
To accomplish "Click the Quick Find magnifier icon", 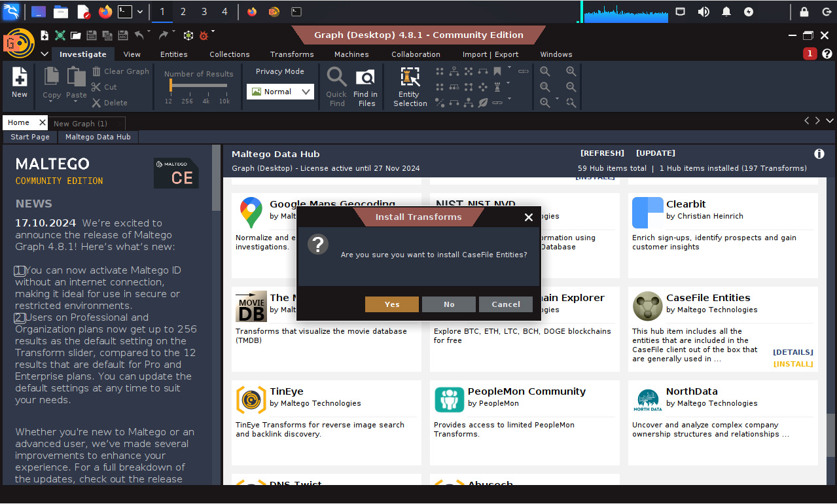I will pos(336,78).
